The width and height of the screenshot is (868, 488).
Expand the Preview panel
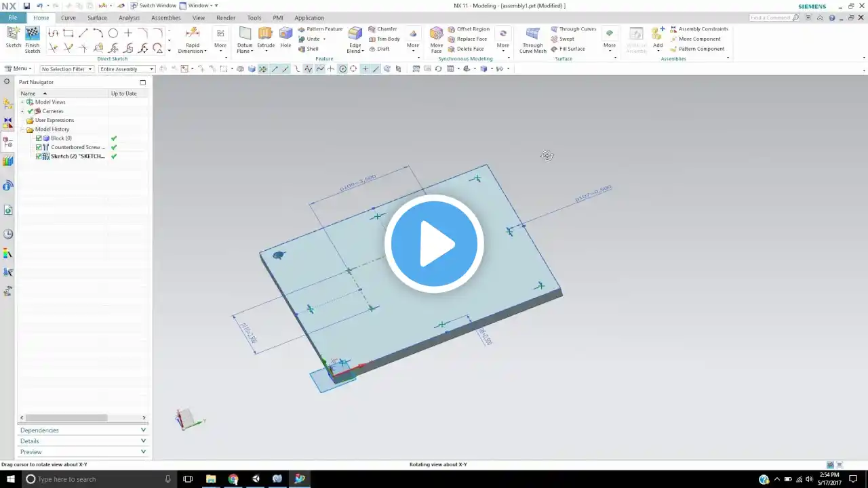pos(83,452)
